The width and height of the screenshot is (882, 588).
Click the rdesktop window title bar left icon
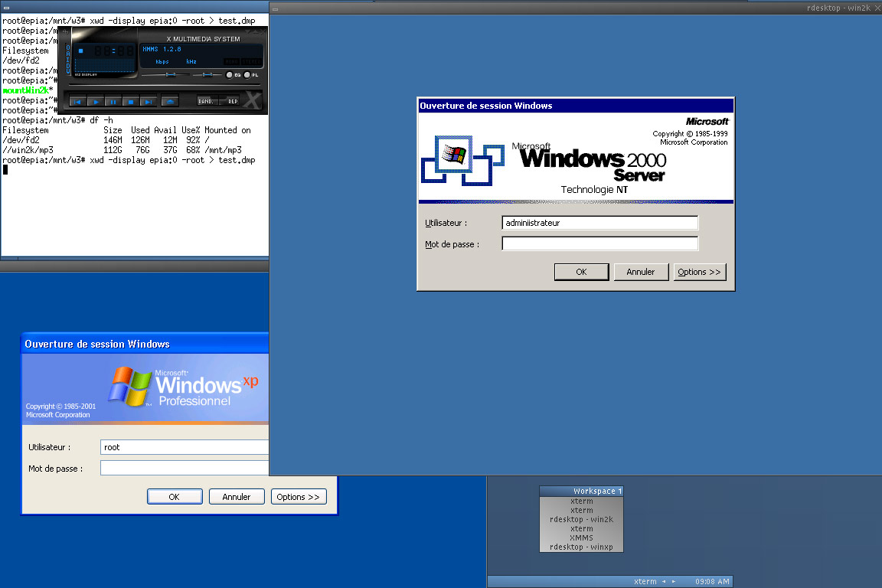click(275, 9)
